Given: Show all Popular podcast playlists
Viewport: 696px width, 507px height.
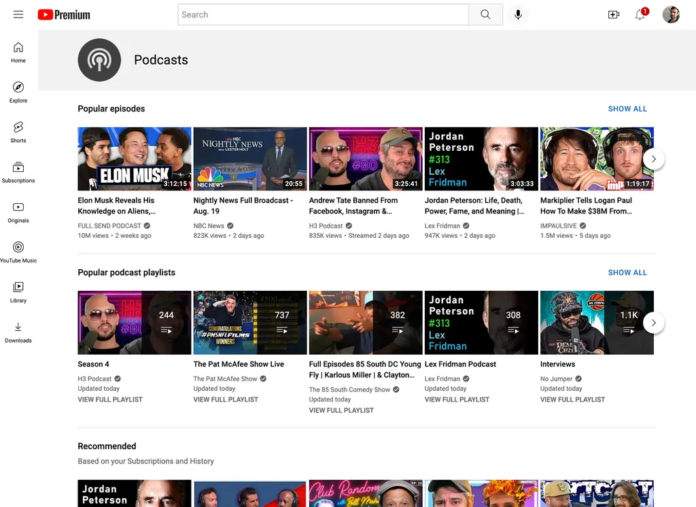Looking at the screenshot, I should (627, 272).
